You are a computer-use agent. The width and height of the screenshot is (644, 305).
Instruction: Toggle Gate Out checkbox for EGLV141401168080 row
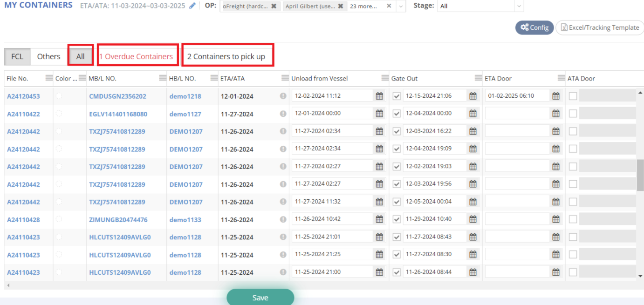pos(397,114)
